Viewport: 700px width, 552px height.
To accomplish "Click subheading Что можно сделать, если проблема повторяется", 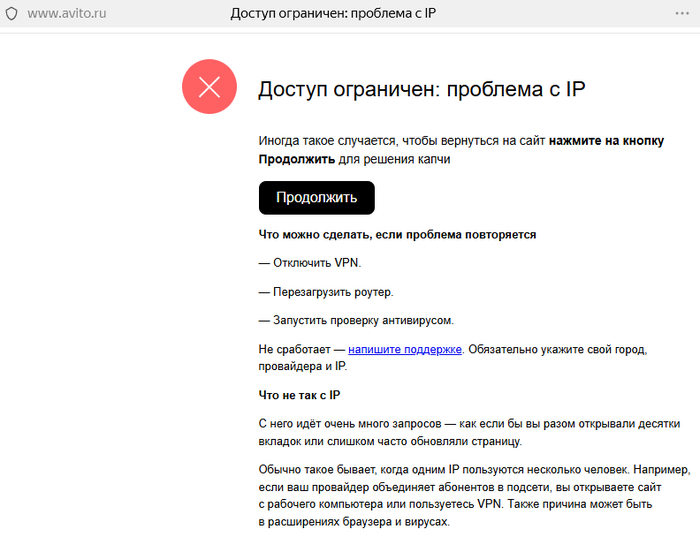I will [397, 234].
